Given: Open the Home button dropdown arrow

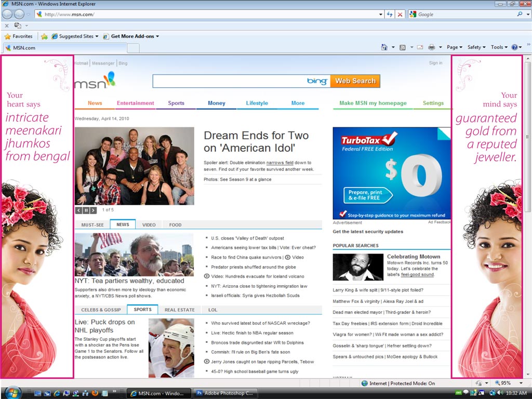Looking at the screenshot, I should pos(393,47).
